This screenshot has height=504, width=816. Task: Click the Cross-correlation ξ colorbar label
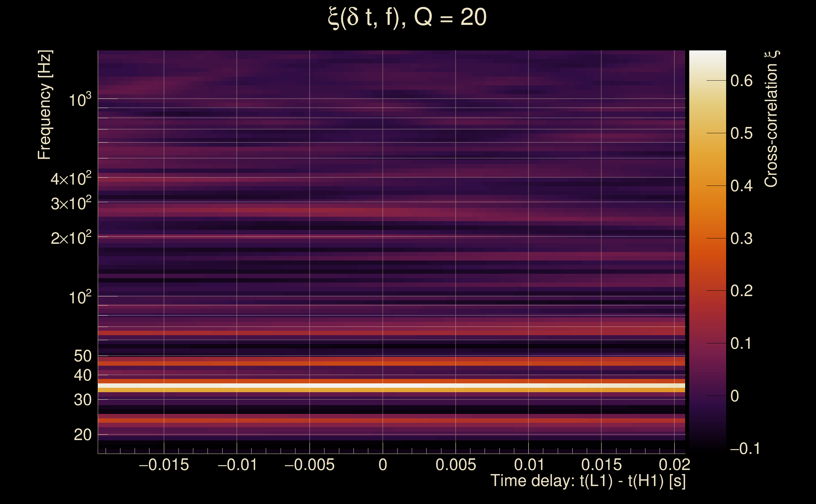771,119
